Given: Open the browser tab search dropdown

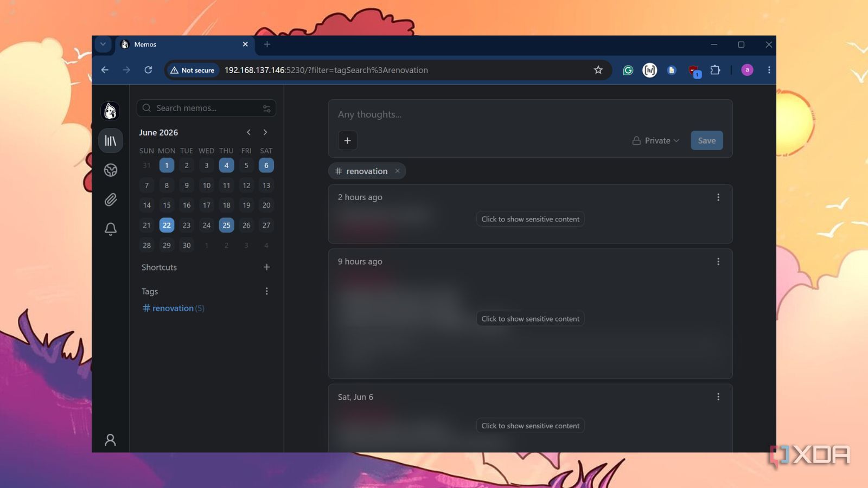Looking at the screenshot, I should tap(103, 44).
